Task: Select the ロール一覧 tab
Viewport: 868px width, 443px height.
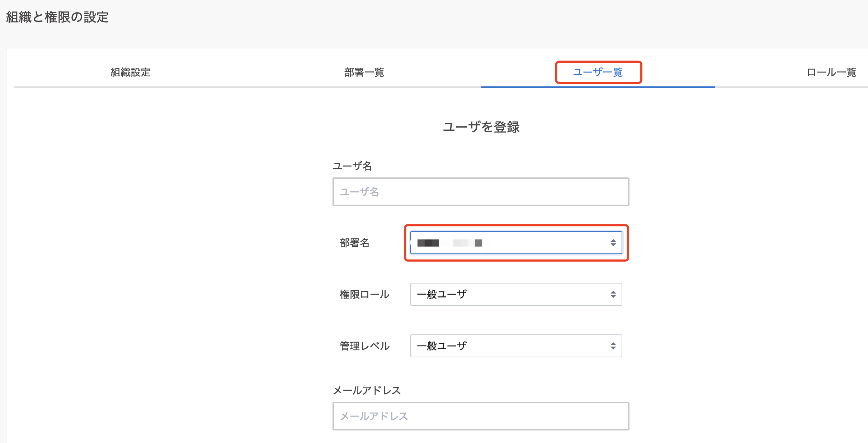Action: pyautogui.click(x=831, y=73)
